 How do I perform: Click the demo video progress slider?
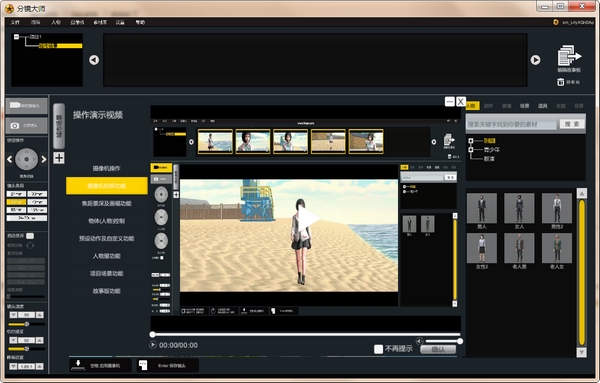click(x=306, y=334)
